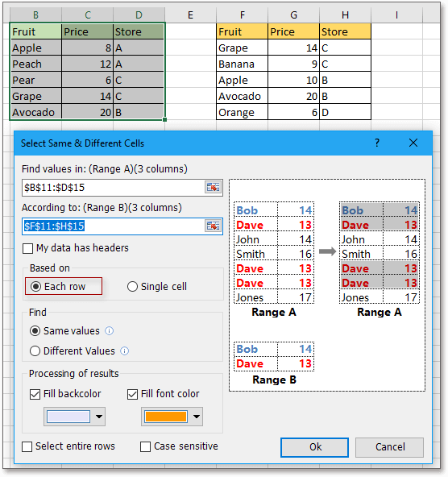The height and width of the screenshot is (477, 448).
Task: Close the Select Same & Different Cells dialog
Action: 413,143
